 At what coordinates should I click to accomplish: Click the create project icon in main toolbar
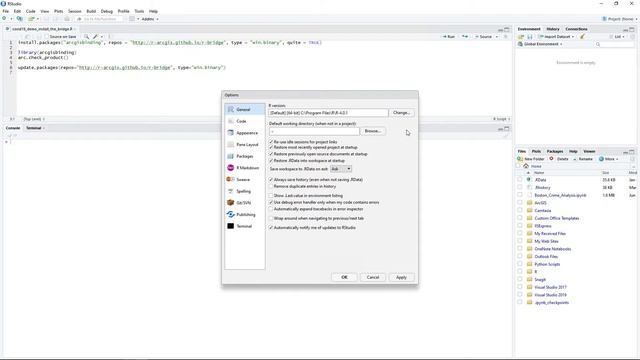click(19, 19)
